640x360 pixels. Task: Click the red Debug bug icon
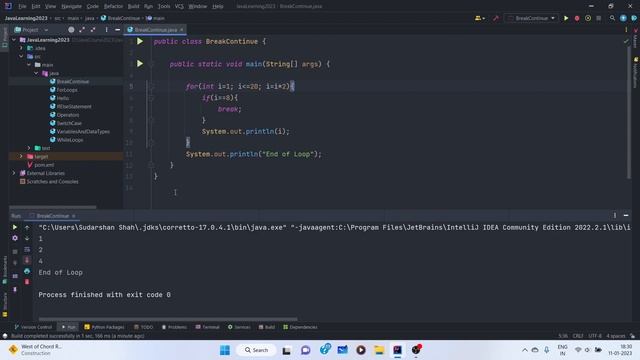pos(577,18)
